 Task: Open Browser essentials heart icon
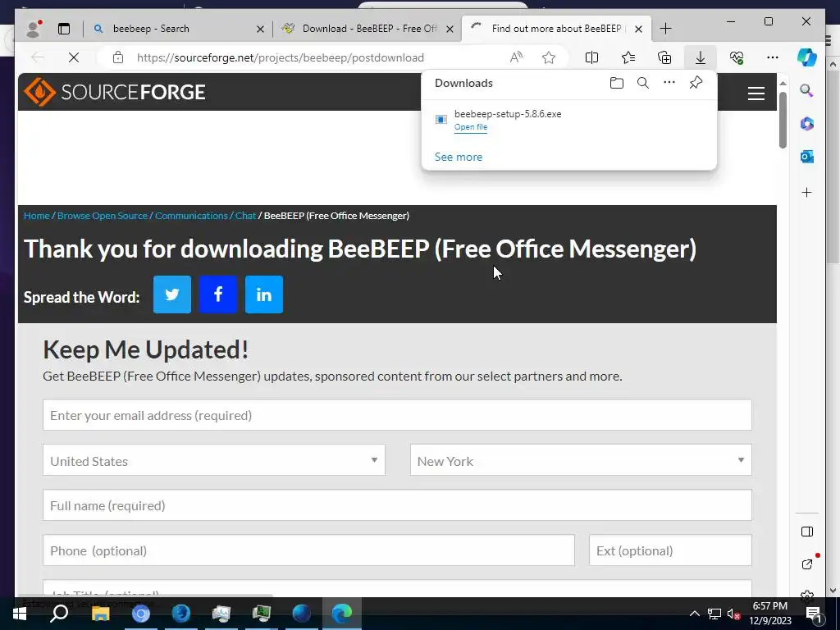(x=737, y=57)
